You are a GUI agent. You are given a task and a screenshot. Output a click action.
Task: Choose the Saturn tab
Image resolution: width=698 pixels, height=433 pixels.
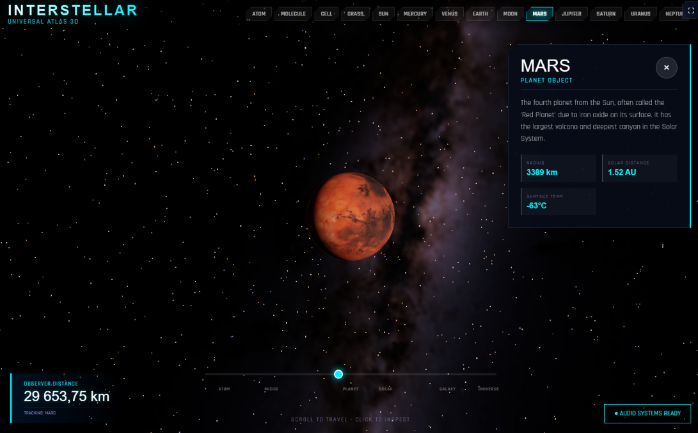click(605, 14)
